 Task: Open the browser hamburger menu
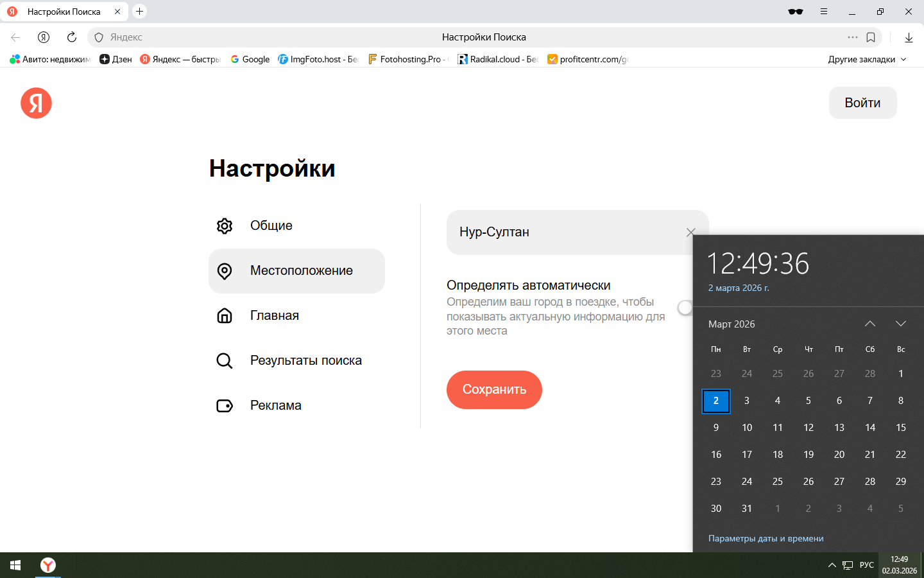824,12
